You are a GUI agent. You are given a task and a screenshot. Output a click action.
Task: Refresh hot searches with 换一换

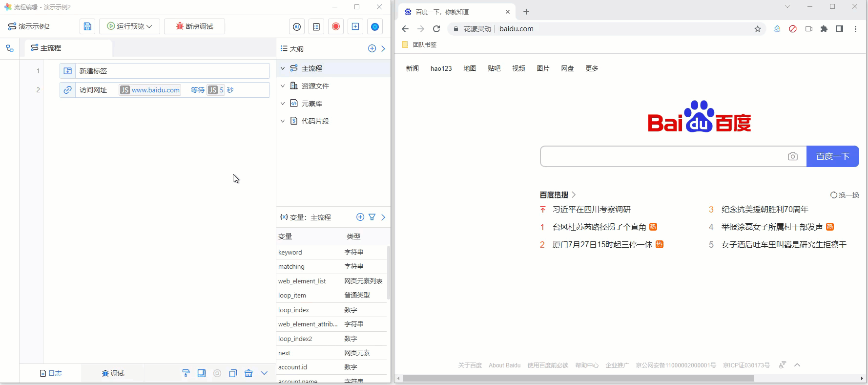[845, 195]
